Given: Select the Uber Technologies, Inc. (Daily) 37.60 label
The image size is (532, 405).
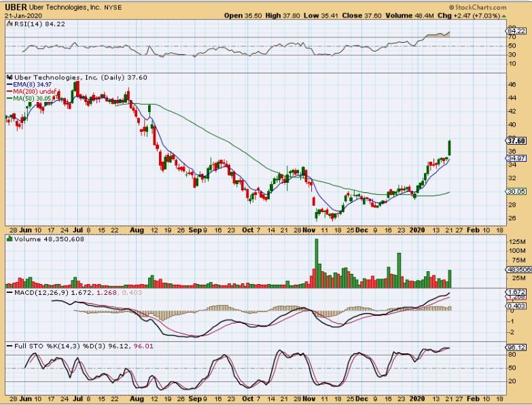Looking at the screenshot, I should [x=81, y=77].
